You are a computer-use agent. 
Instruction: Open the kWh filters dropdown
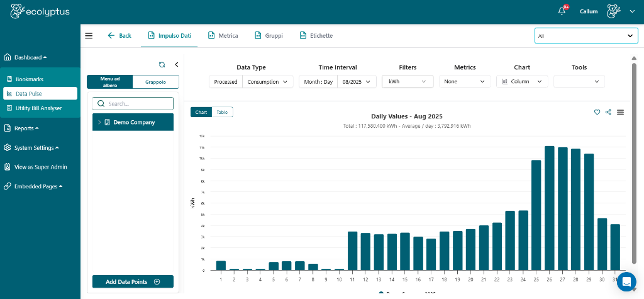407,81
